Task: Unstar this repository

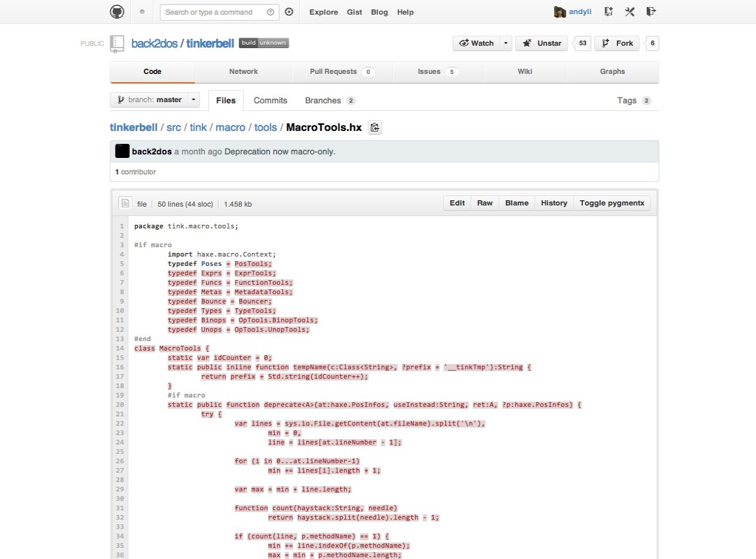Action: click(541, 43)
